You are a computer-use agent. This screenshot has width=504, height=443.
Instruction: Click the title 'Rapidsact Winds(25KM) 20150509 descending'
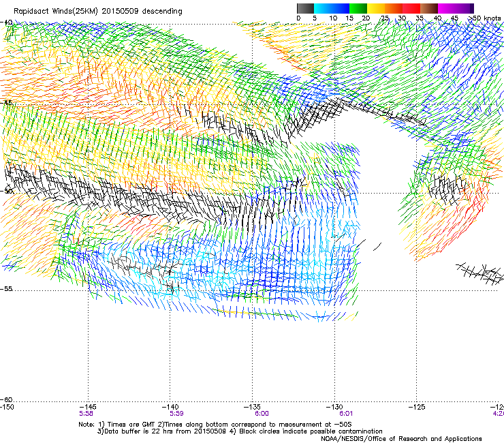pos(97,12)
